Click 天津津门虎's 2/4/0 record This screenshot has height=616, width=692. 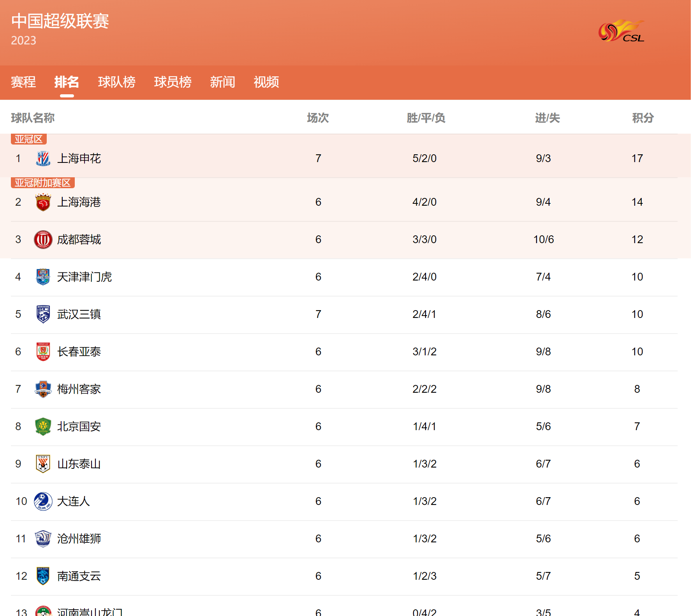pyautogui.click(x=424, y=277)
